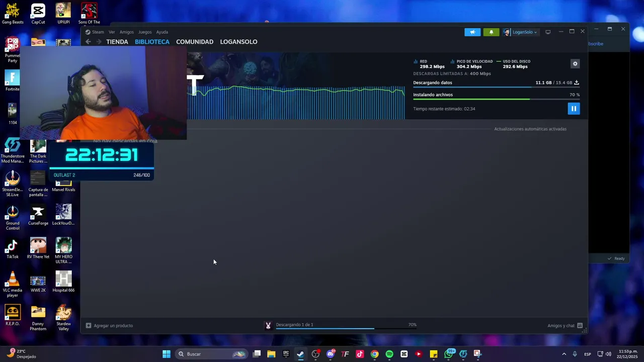Click Actualizaciones automáticas activadas text

tap(530, 129)
